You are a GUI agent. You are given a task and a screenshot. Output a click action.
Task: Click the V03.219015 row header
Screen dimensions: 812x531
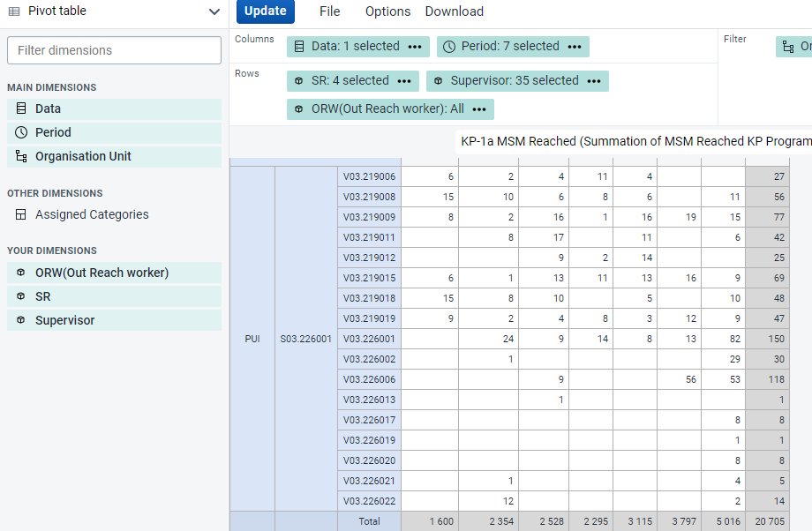pyautogui.click(x=369, y=278)
